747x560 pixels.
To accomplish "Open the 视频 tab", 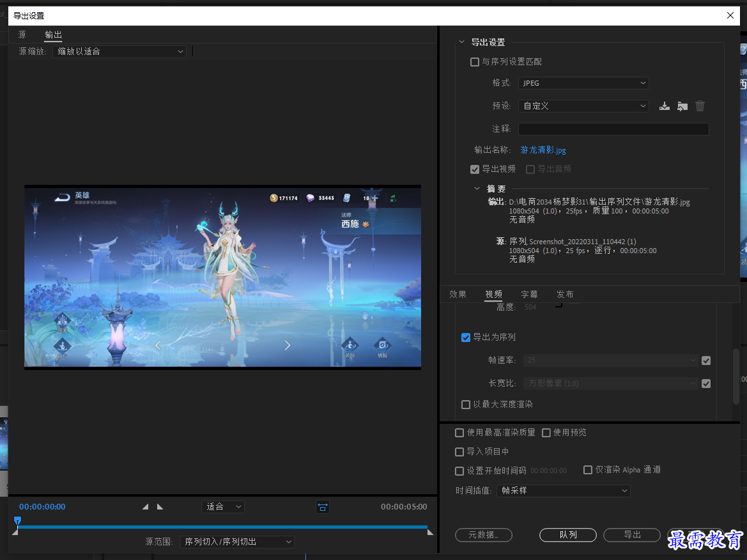I will (x=493, y=294).
